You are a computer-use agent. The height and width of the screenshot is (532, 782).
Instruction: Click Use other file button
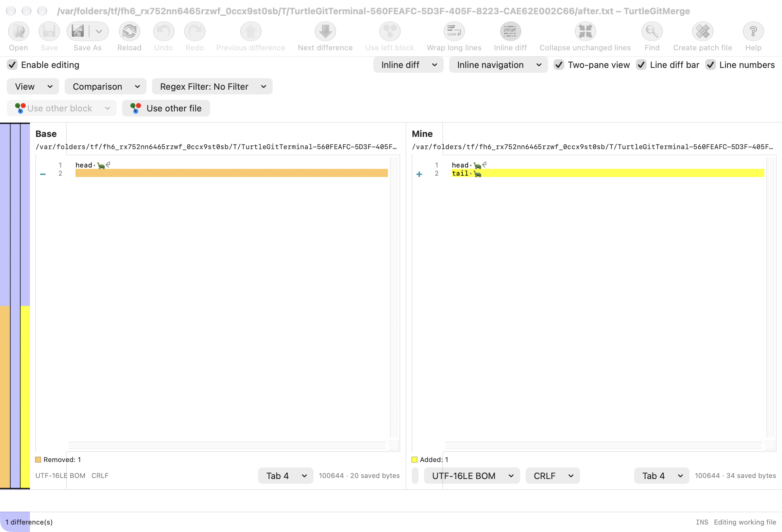click(x=166, y=108)
